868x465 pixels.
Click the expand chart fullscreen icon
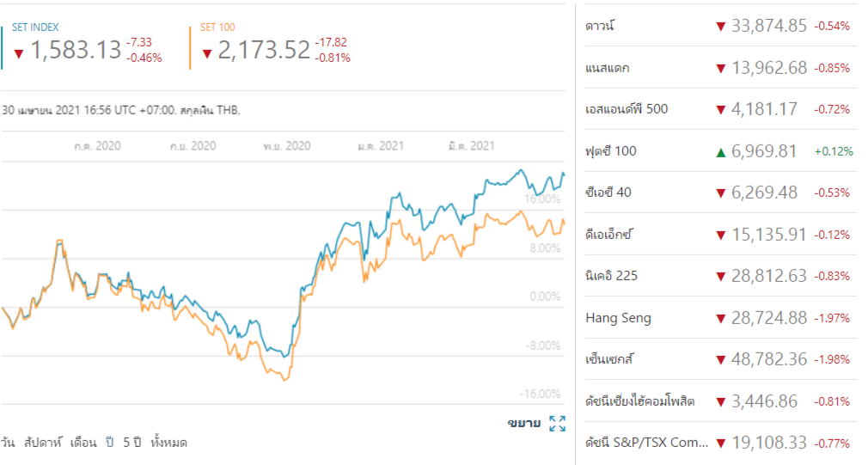pyautogui.click(x=557, y=423)
